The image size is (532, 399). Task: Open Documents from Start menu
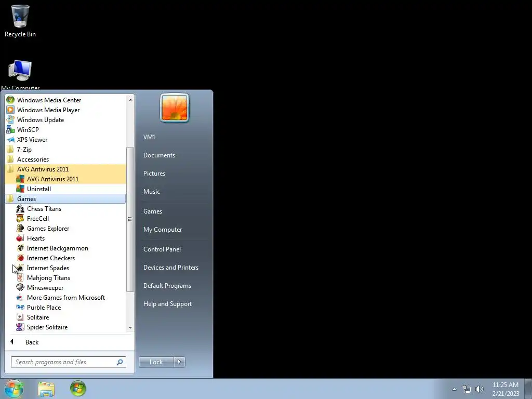[159, 155]
